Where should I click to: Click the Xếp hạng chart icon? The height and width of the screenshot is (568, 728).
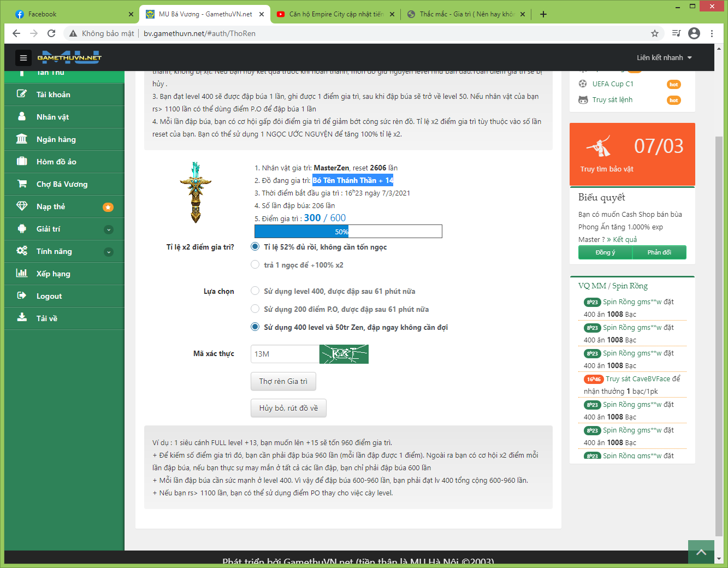point(22,273)
